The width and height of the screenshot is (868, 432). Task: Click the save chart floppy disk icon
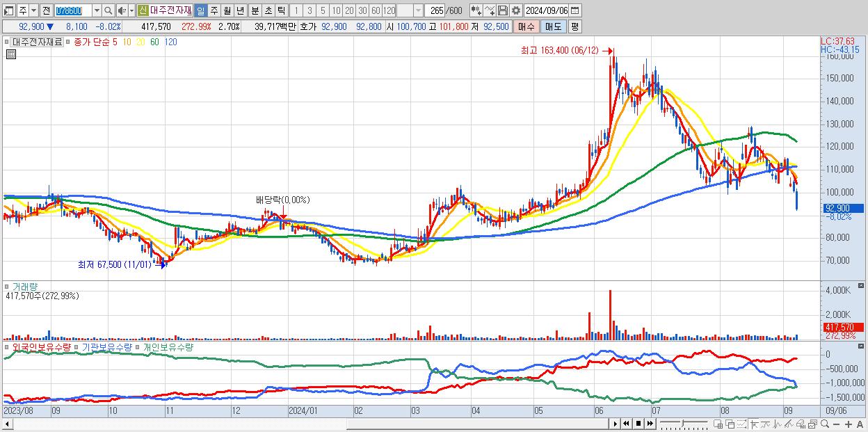(503, 11)
